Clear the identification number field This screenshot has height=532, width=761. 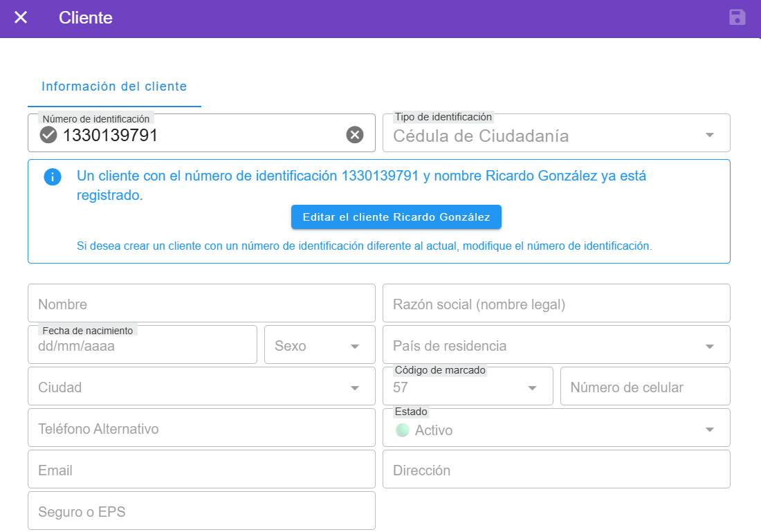point(354,135)
